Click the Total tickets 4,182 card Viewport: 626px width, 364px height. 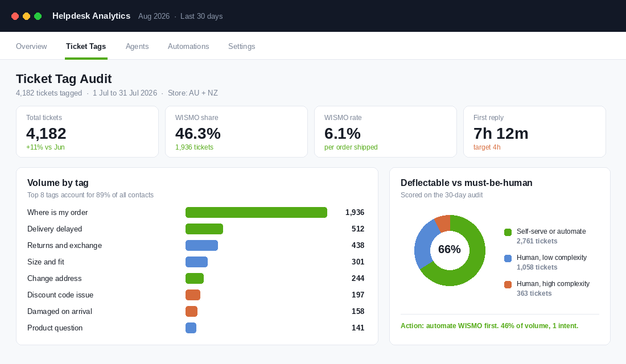pos(88,132)
